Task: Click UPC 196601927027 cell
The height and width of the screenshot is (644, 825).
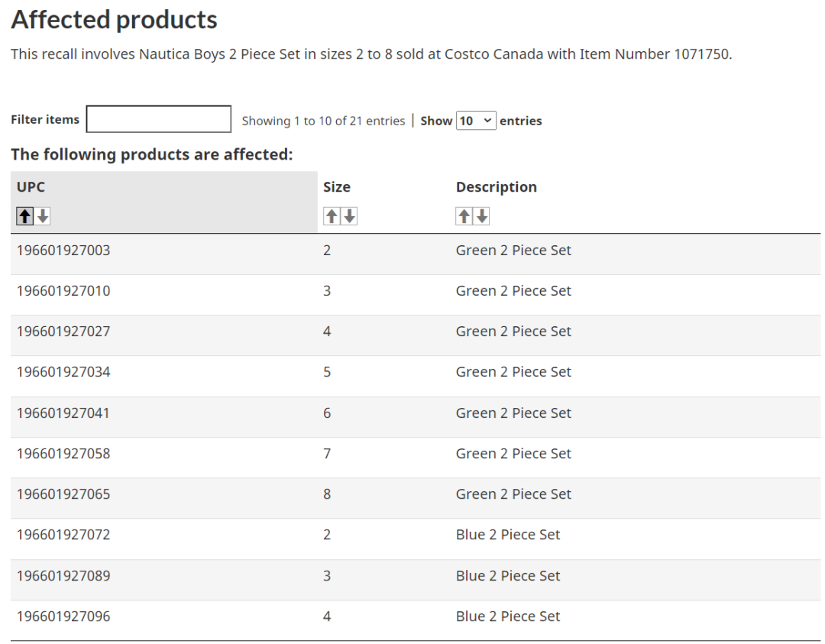Action: coord(63,332)
